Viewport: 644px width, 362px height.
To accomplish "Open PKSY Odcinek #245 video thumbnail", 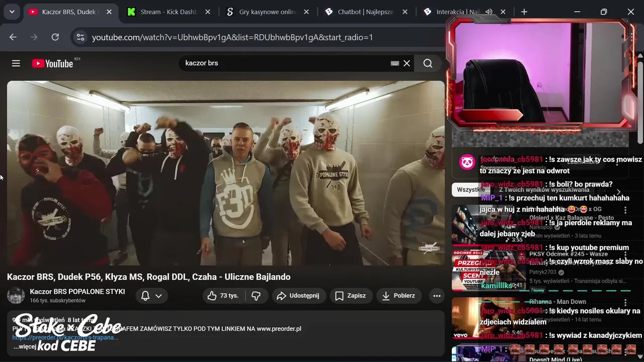I will point(489,270).
